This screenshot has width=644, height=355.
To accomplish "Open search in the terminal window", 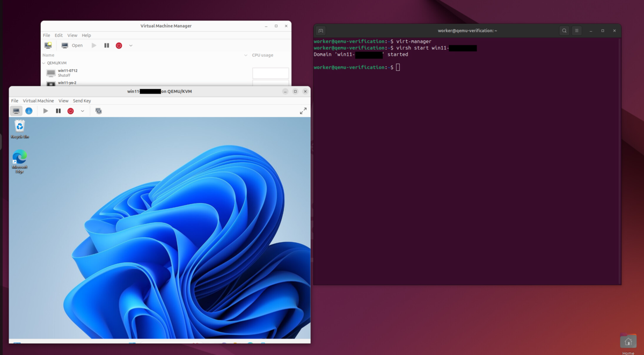I will click(x=564, y=31).
